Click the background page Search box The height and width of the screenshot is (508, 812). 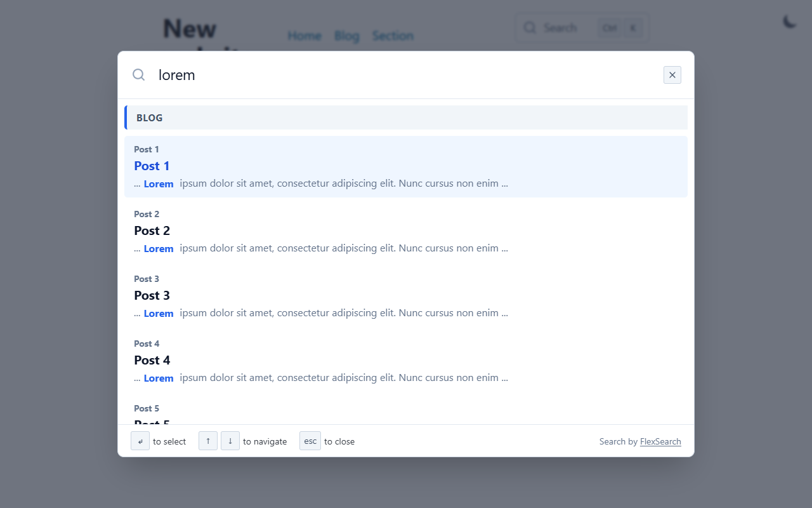coord(582,28)
